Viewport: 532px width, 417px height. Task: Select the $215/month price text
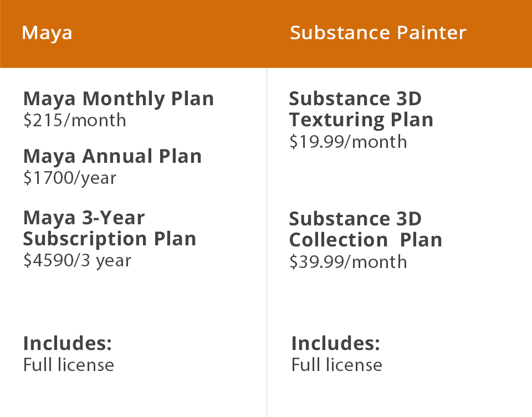[75, 120]
